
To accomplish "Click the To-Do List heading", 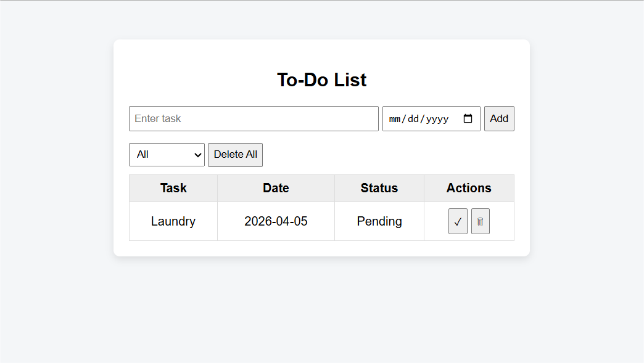I will 321,80.
